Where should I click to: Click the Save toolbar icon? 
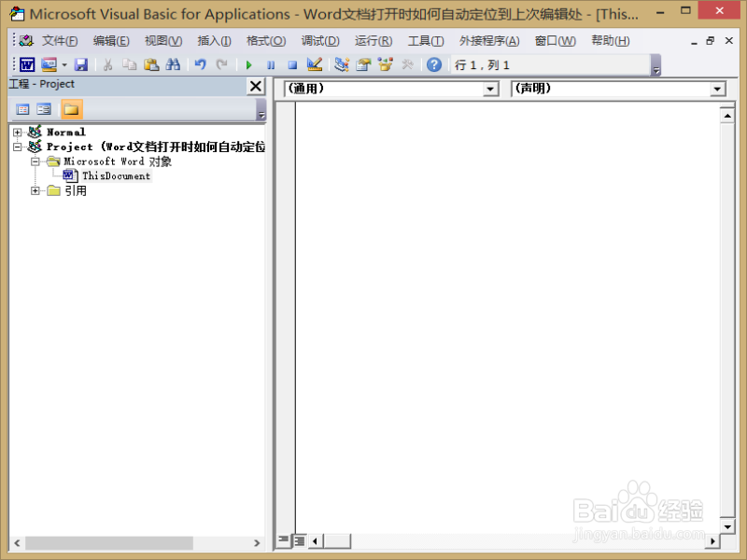(81, 64)
